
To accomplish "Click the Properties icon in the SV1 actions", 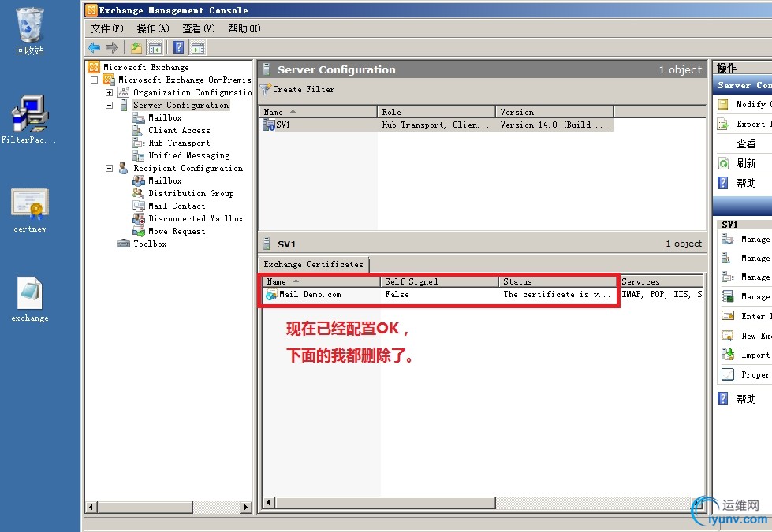I will (728, 374).
